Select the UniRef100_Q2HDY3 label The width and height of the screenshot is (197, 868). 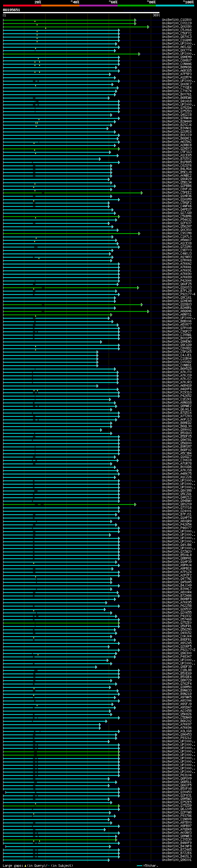[177, 149]
